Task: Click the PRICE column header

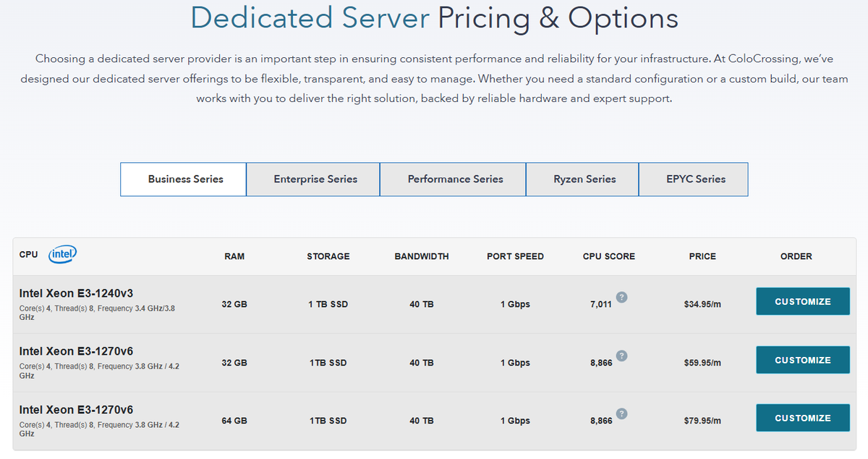Action: 702,256
